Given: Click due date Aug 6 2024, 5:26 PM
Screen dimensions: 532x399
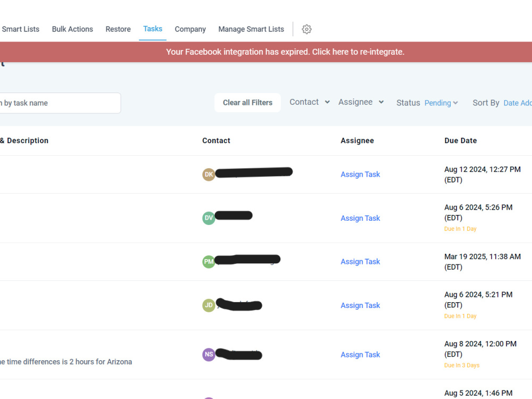Looking at the screenshot, I should [x=478, y=212].
